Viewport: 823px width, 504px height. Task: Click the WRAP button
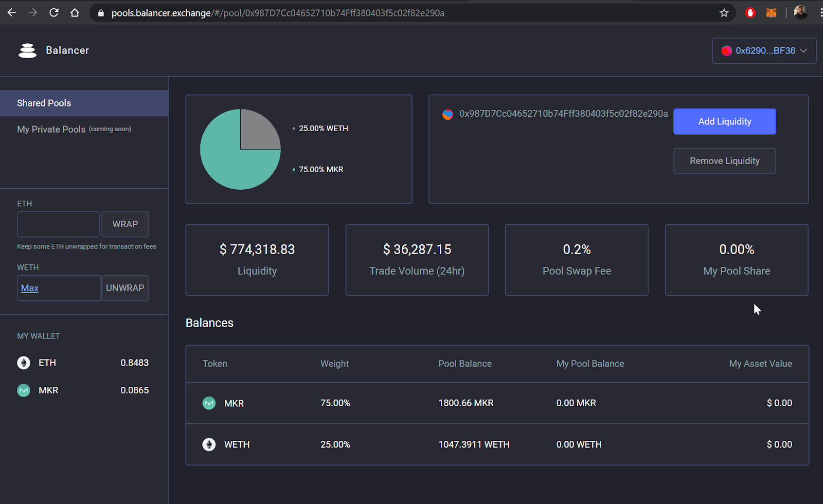125,224
